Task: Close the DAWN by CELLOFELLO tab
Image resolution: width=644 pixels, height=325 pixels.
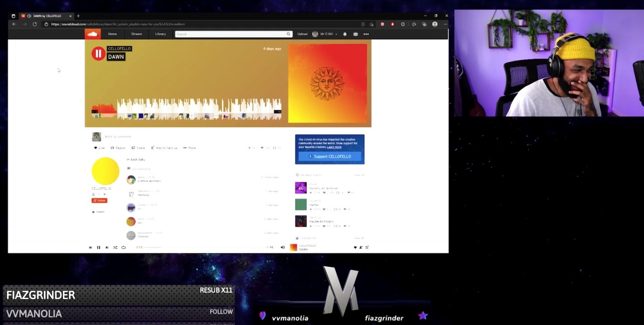Action: click(x=70, y=16)
